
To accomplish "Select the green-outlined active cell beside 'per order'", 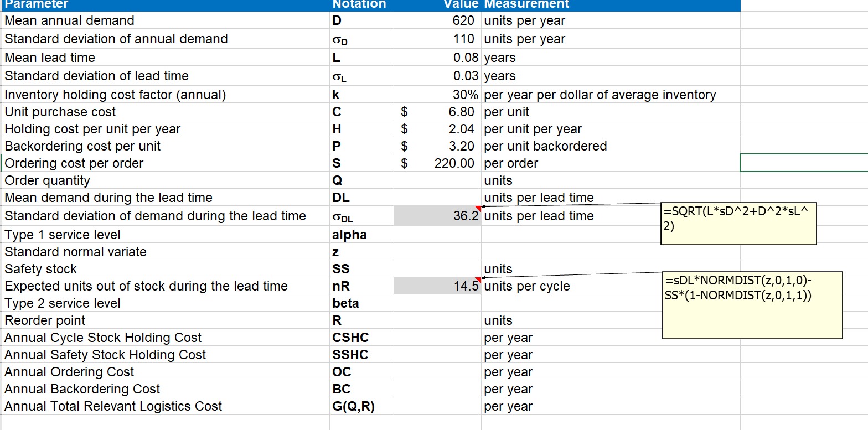I will [x=804, y=163].
